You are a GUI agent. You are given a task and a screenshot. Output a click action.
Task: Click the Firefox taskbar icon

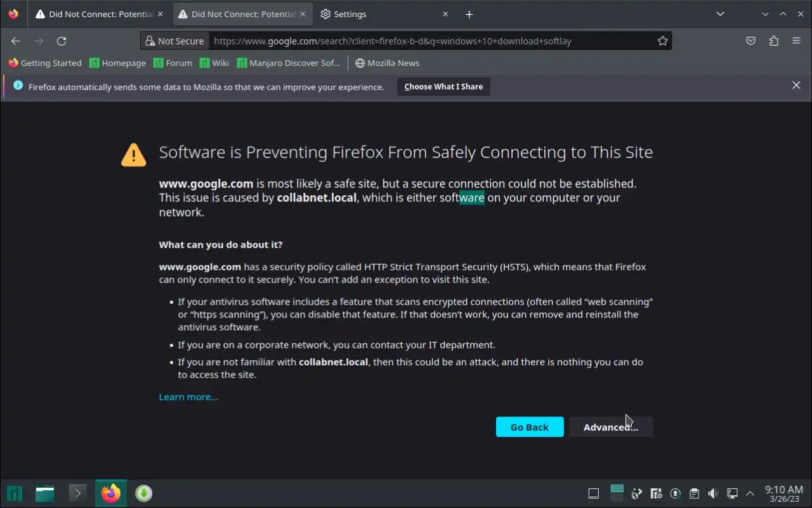[111, 493]
